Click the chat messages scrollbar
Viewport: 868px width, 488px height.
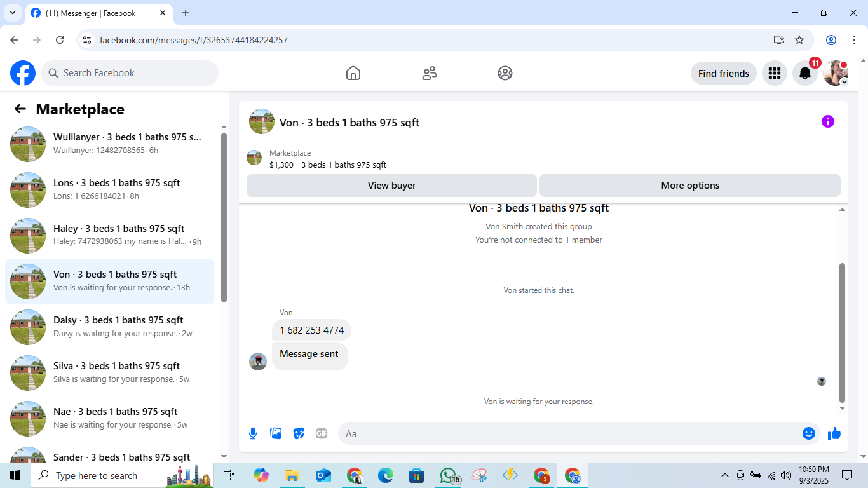[x=843, y=333]
